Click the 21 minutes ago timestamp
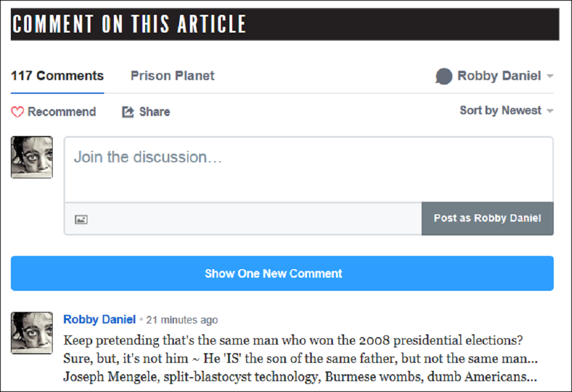Image resolution: width=572 pixels, height=392 pixels. [182, 320]
